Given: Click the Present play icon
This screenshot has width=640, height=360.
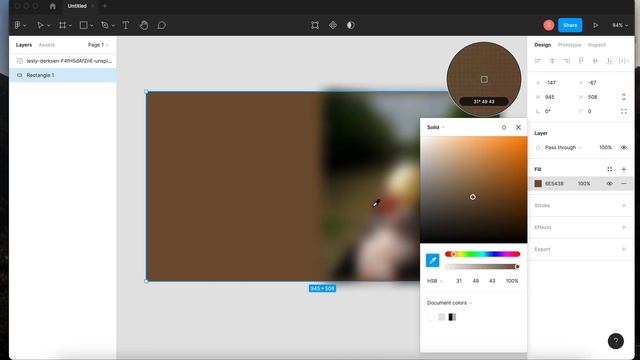Looking at the screenshot, I should (x=596, y=25).
